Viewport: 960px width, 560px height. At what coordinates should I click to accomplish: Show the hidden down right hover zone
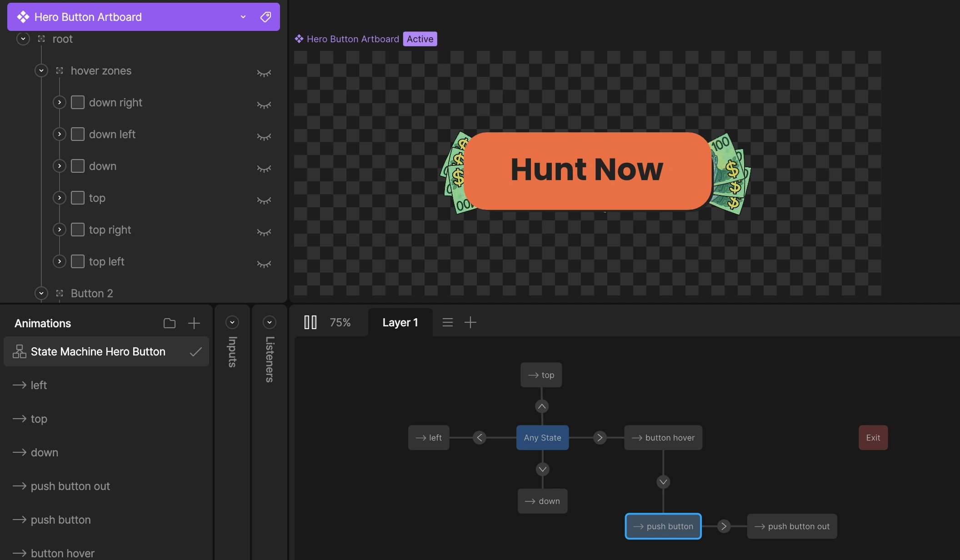(x=264, y=105)
